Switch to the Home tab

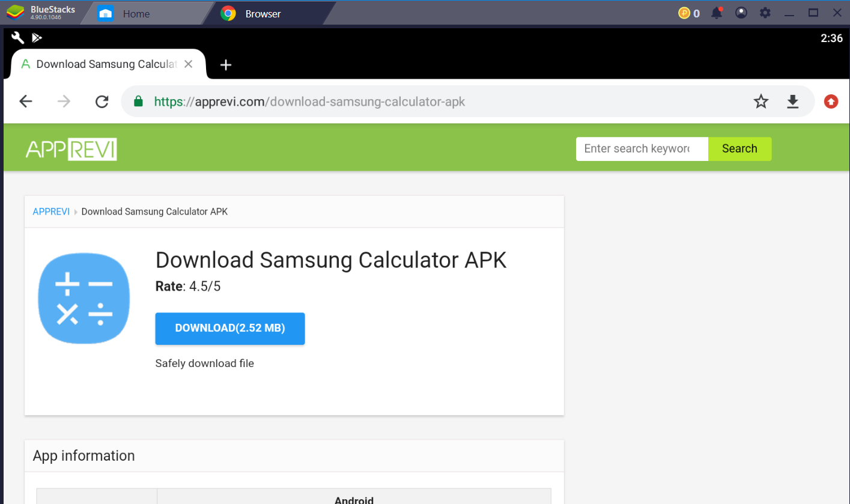[x=146, y=13]
